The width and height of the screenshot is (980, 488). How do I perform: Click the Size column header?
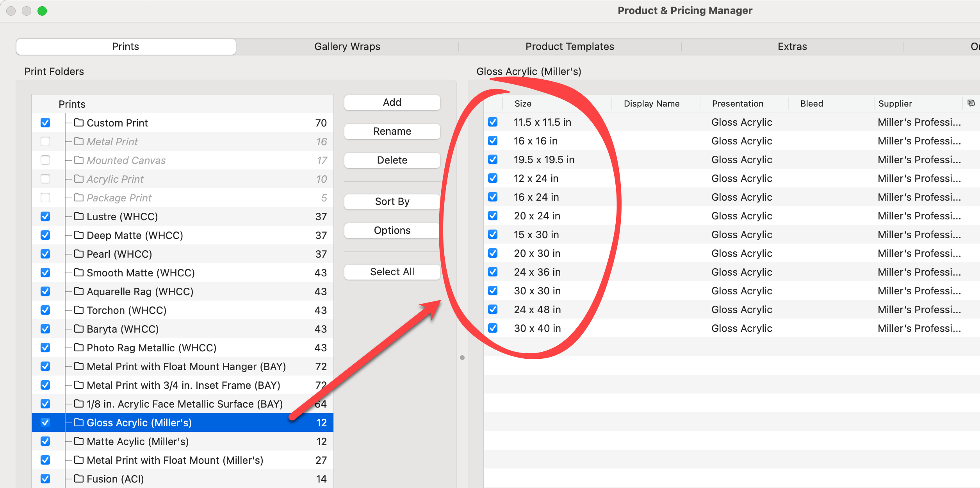(523, 103)
